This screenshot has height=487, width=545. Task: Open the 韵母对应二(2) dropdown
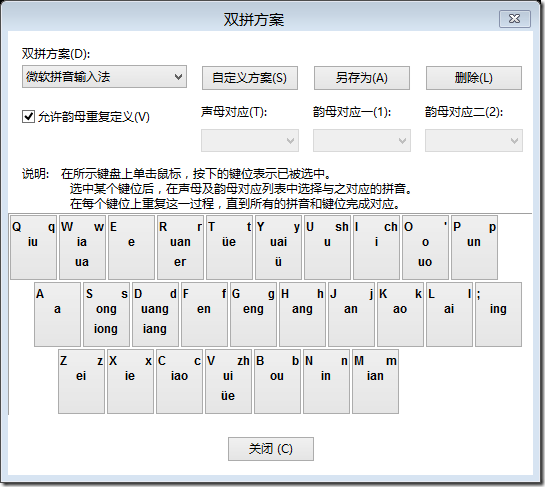473,140
